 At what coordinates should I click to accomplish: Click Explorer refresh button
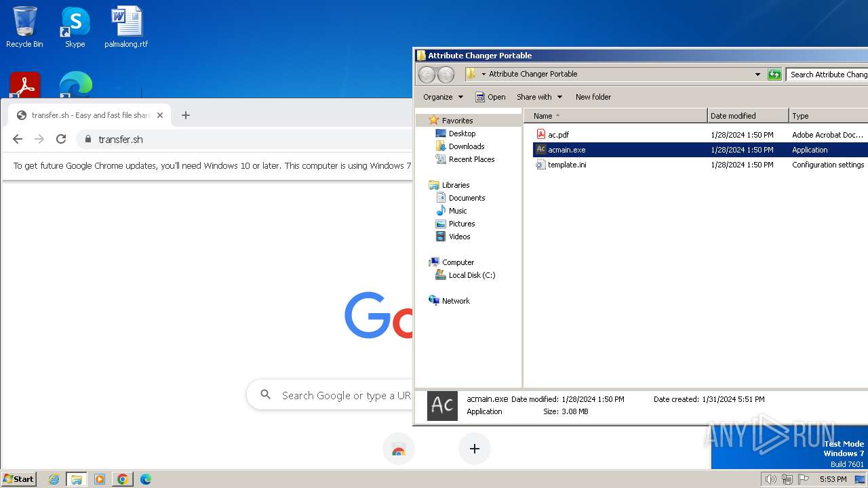tap(774, 75)
